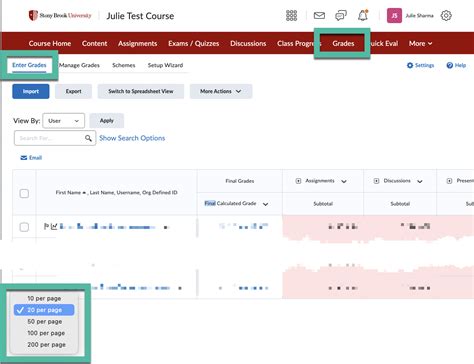Open admin tools gear icon
Viewport: 474px width, 364px height.
[446, 16]
